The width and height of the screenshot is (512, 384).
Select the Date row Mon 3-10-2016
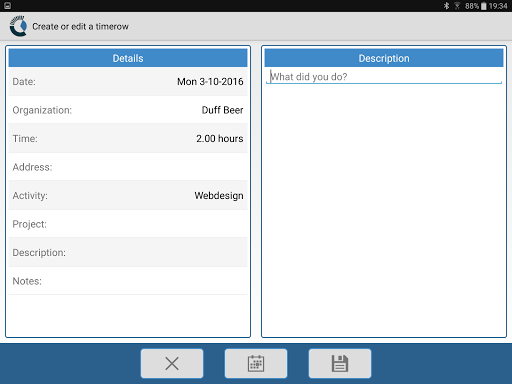coord(128,82)
